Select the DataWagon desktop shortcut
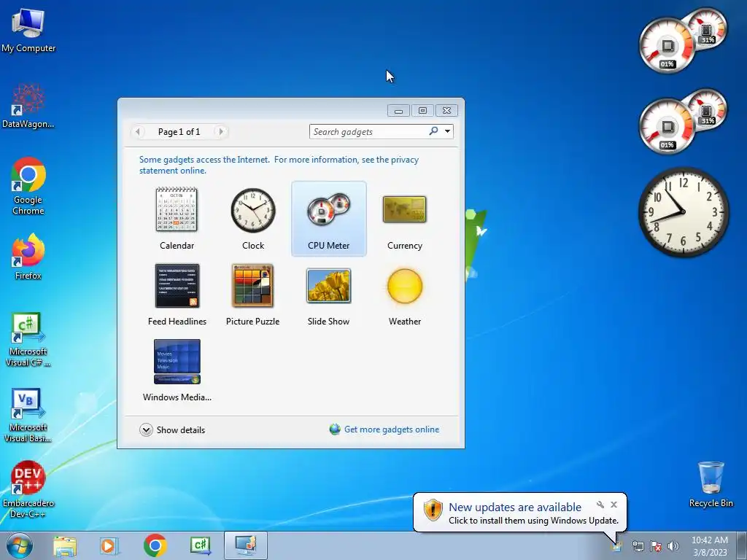The image size is (747, 560). coord(28,106)
